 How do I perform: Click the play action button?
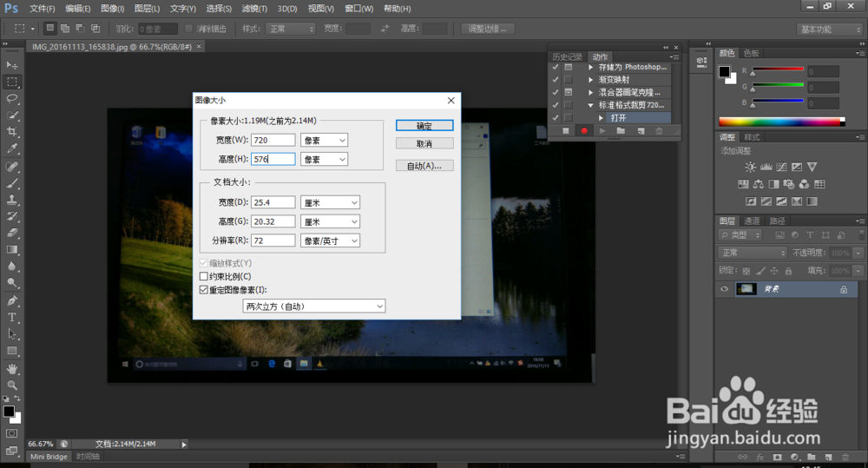tap(602, 131)
